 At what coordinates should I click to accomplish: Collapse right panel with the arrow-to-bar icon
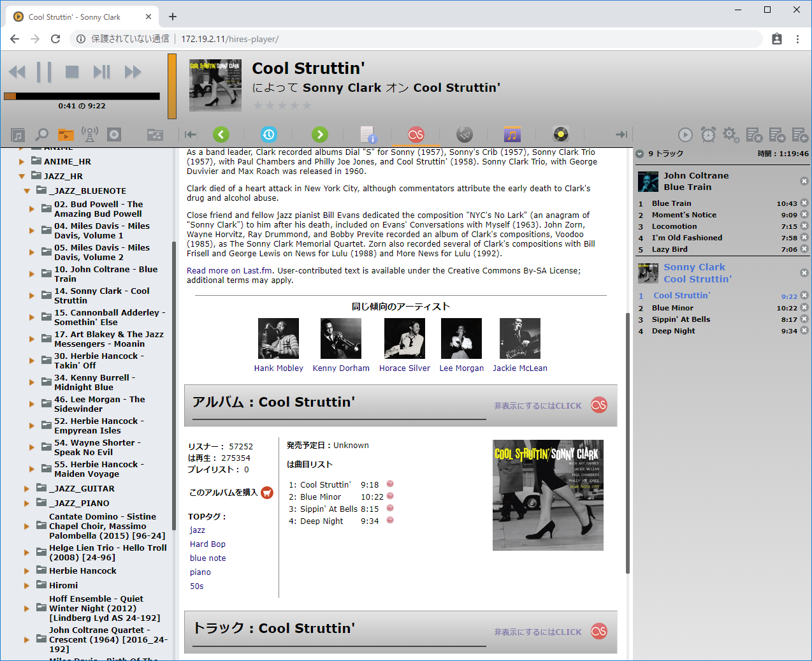coord(621,134)
